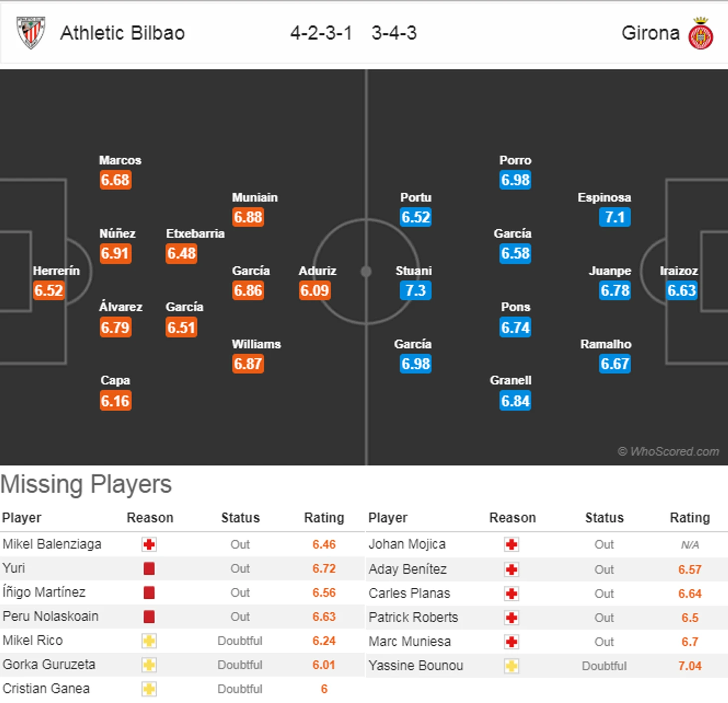Click Íñigo Martínez's red card icon
Viewport: 728px width, 703px height.
tap(149, 592)
